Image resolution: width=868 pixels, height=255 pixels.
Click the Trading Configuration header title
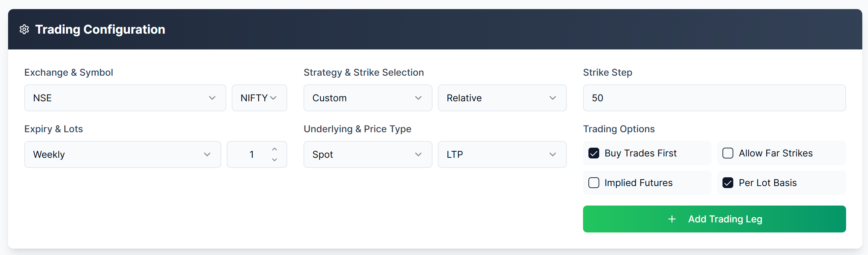point(100,29)
